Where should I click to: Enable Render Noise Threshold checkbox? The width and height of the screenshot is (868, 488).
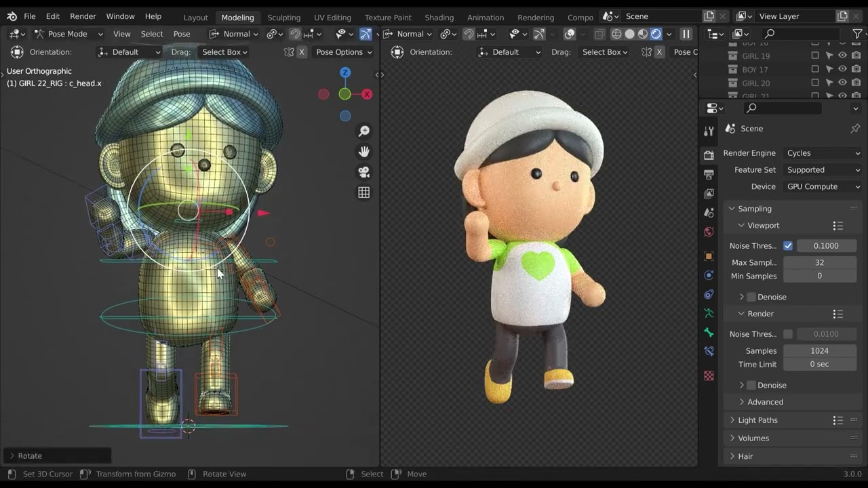pyautogui.click(x=788, y=333)
